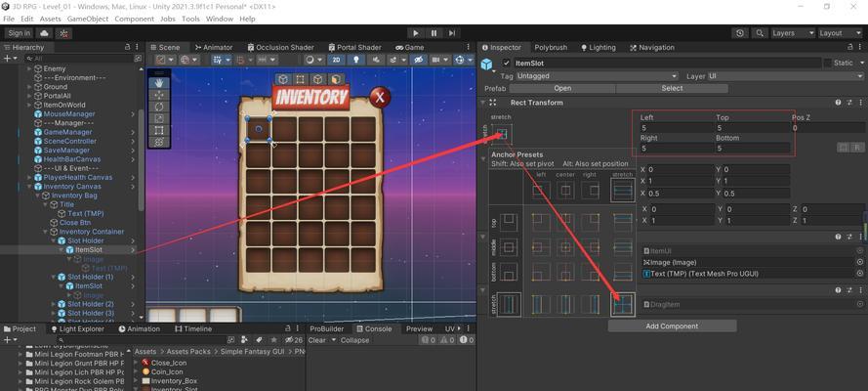868x391 pixels.
Task: Click the ProBuilder vertex selection mode icon
Action: tap(300, 79)
